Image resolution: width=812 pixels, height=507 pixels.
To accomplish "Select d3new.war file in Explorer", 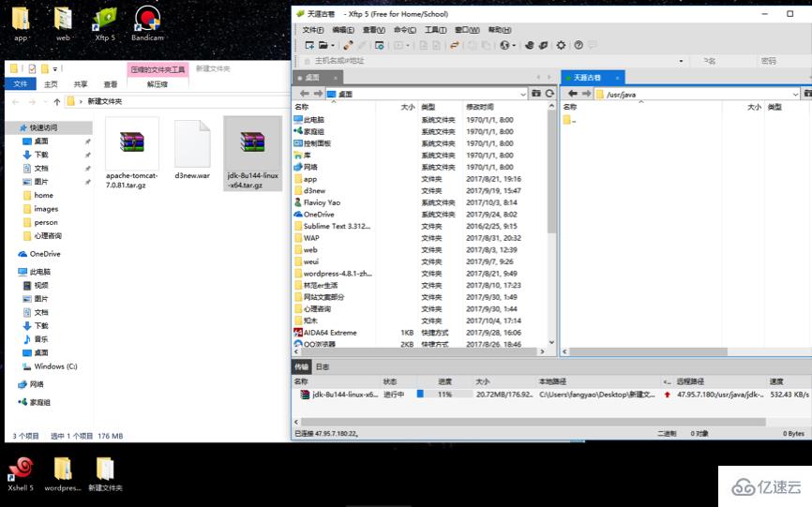I will coord(192,151).
